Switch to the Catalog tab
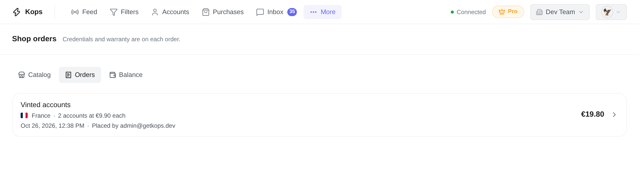 34,75
